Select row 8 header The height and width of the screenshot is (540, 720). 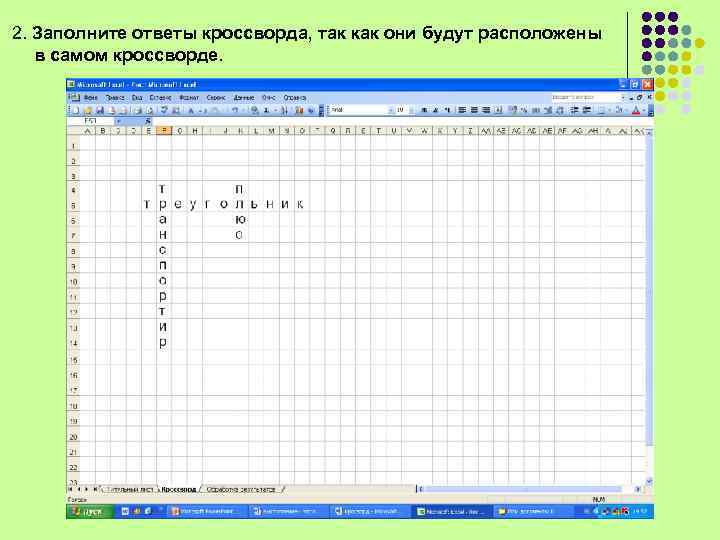pyautogui.click(x=73, y=252)
